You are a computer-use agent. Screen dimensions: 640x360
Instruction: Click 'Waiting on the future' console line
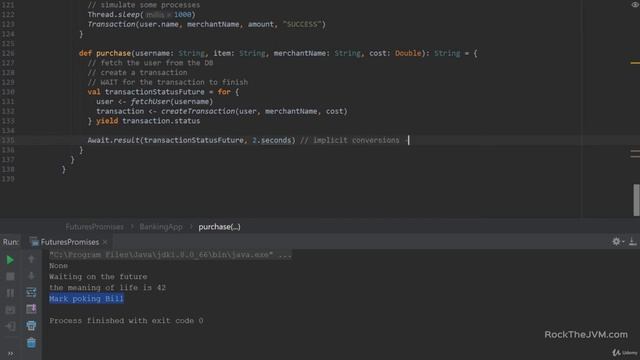coord(98,277)
